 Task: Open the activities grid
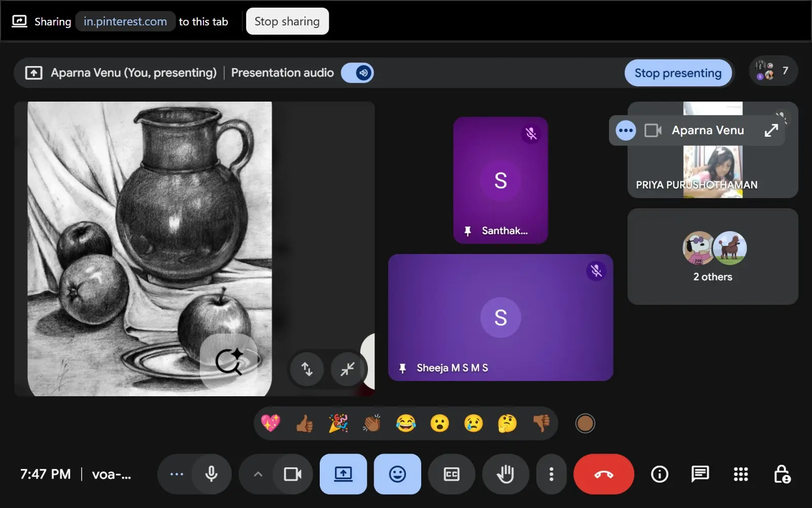coord(741,474)
